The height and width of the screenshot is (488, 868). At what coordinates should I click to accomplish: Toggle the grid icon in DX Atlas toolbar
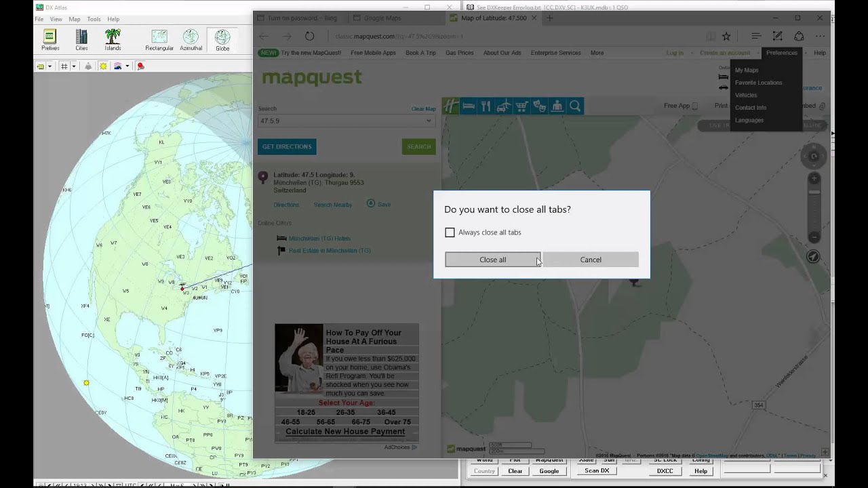pos(64,66)
